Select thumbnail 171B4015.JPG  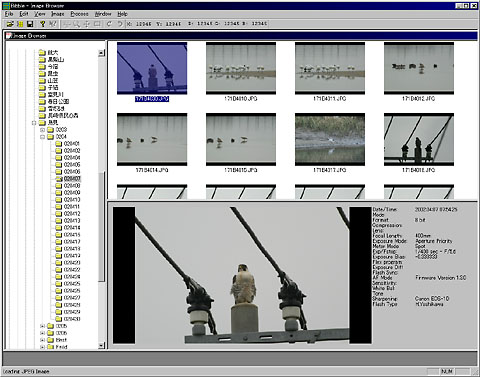tap(241, 139)
